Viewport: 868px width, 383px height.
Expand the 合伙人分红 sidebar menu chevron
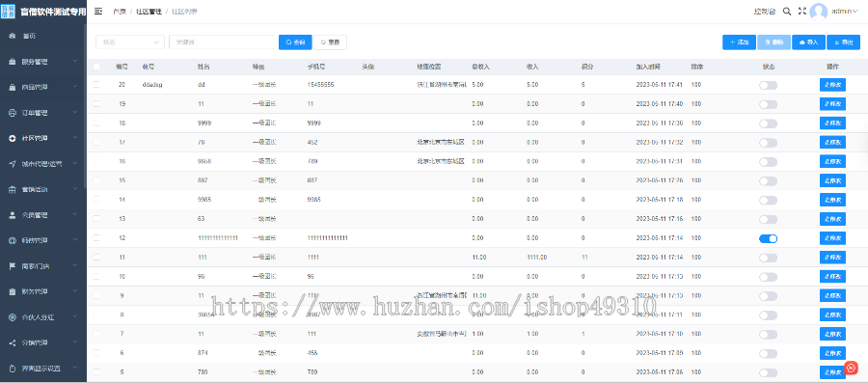click(x=74, y=317)
